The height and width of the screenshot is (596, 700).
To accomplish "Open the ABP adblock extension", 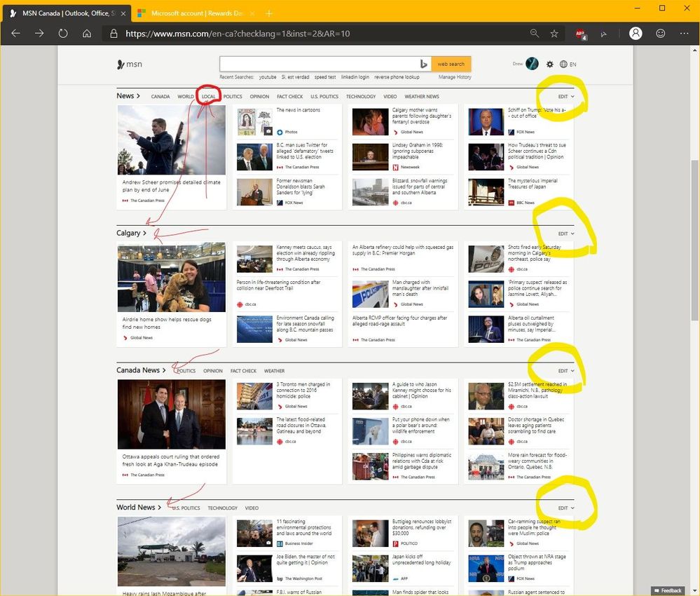I will 580,34.
